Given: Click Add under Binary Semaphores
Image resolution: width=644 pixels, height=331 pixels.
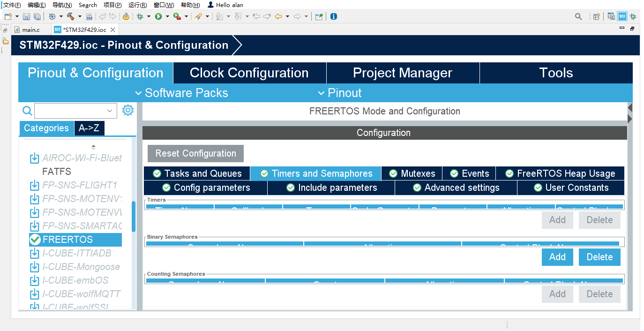Looking at the screenshot, I should pos(557,257).
